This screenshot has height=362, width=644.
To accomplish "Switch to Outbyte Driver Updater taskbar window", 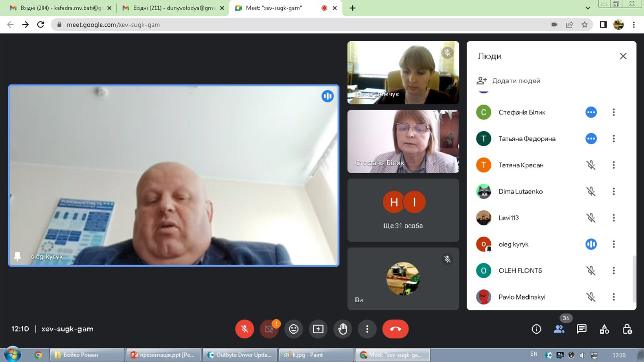I will pos(240,355).
